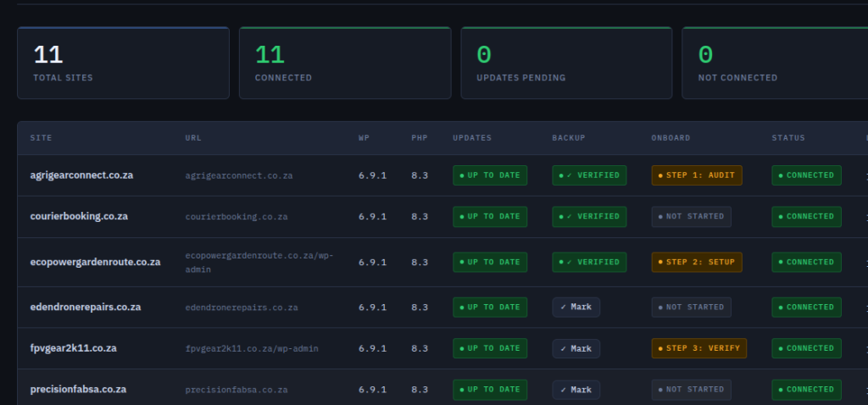
Task: Open the courierbooking.co.za URL
Action: click(x=236, y=217)
